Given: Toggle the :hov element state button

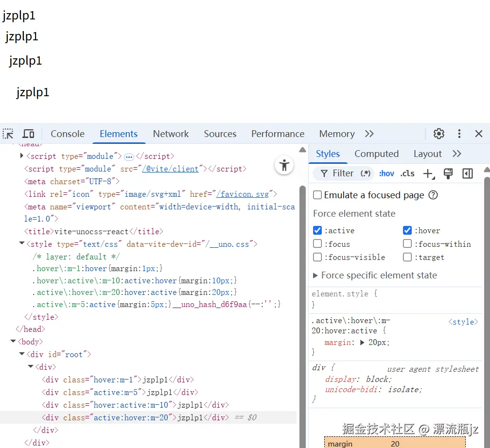Looking at the screenshot, I should coord(386,173).
